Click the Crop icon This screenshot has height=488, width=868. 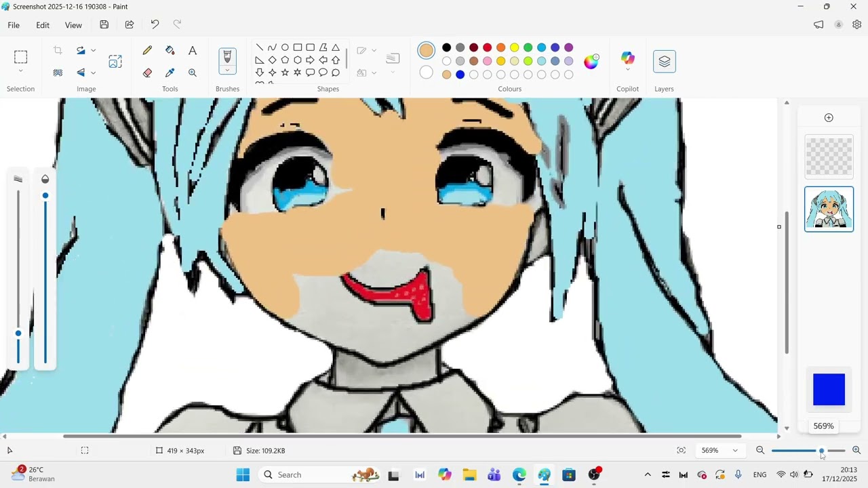pyautogui.click(x=58, y=51)
